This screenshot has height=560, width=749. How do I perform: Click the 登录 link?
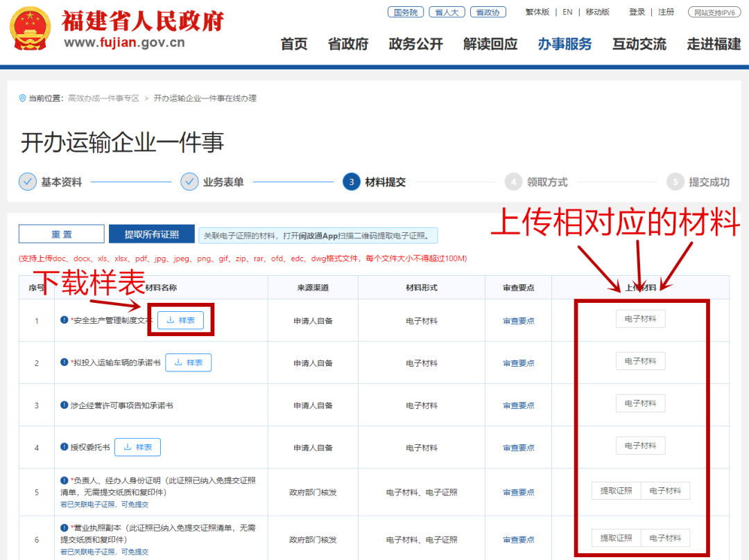click(636, 12)
